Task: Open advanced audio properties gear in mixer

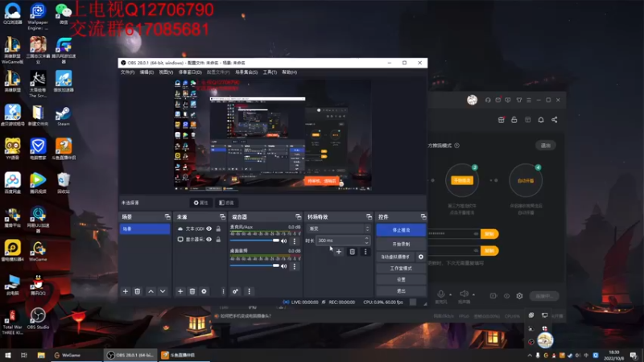Action: pyautogui.click(x=235, y=291)
